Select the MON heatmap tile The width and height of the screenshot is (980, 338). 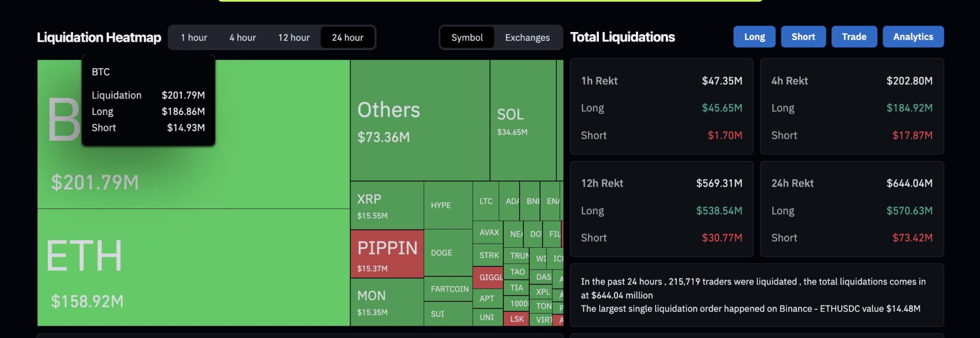(386, 302)
